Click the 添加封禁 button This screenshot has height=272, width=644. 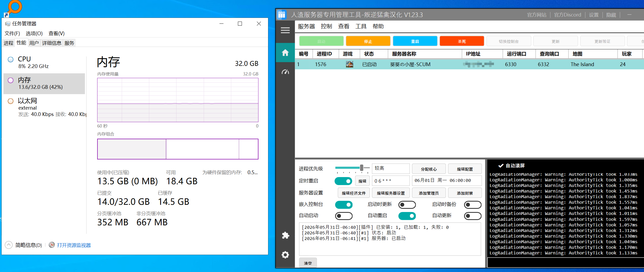[x=465, y=193]
